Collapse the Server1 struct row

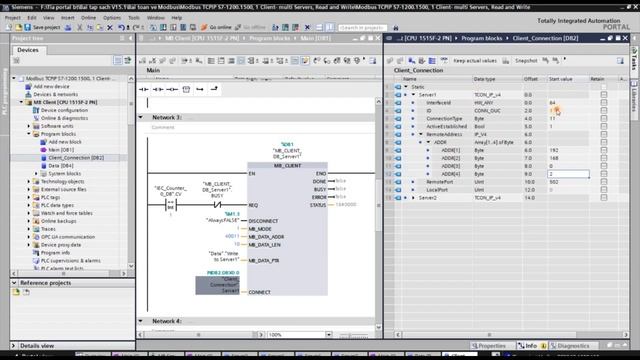point(413,95)
